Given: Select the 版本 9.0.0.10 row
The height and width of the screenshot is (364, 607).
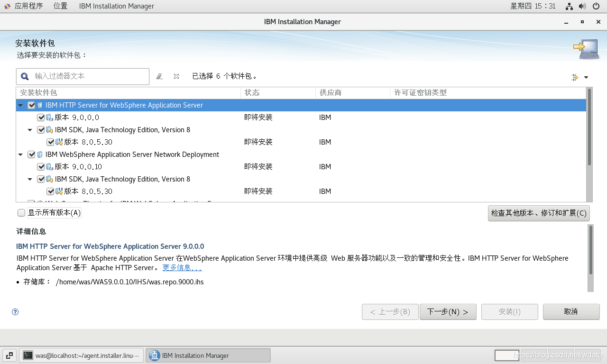Looking at the screenshot, I should coord(301,167).
